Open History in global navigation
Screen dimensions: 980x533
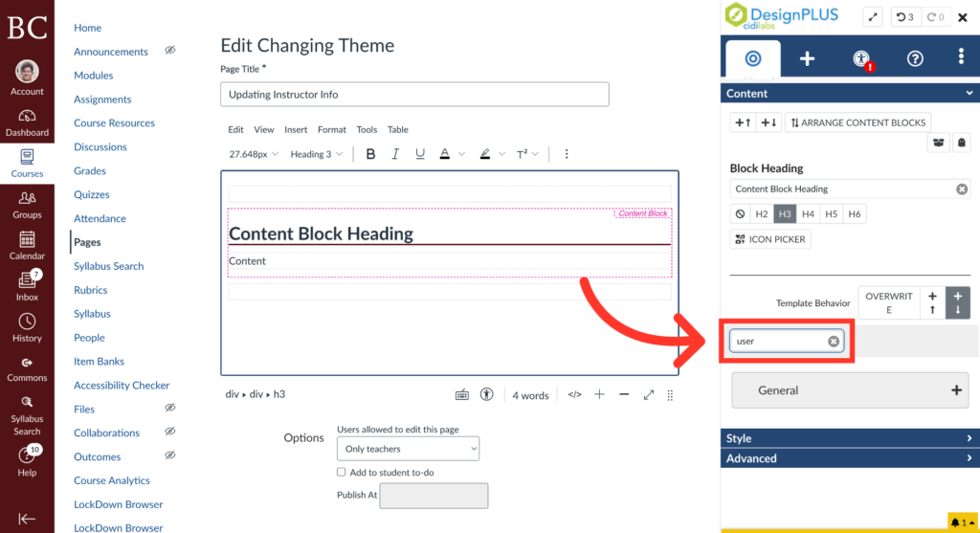coord(27,328)
